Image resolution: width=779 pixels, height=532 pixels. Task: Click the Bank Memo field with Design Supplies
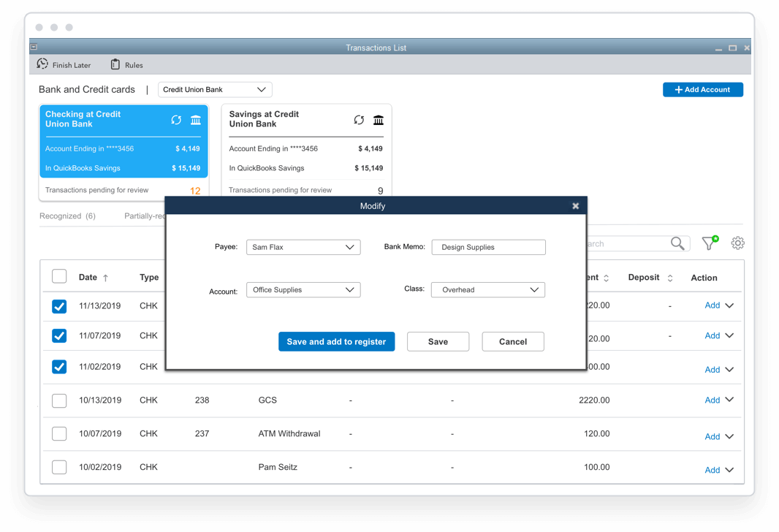(x=488, y=247)
